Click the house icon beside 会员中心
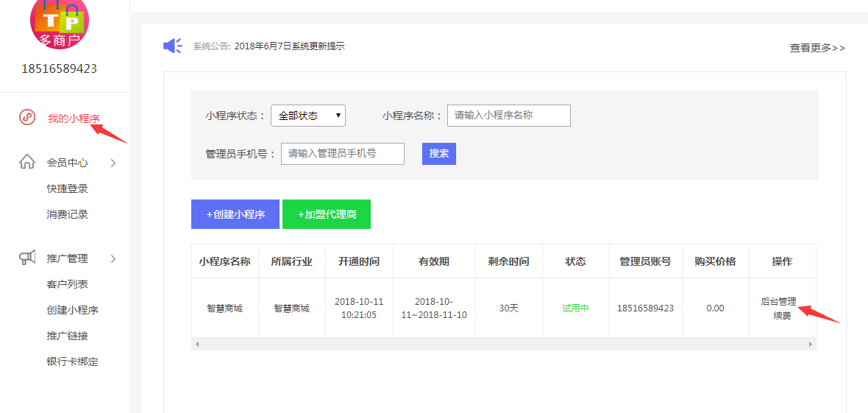This screenshot has width=868, height=413. click(x=27, y=162)
